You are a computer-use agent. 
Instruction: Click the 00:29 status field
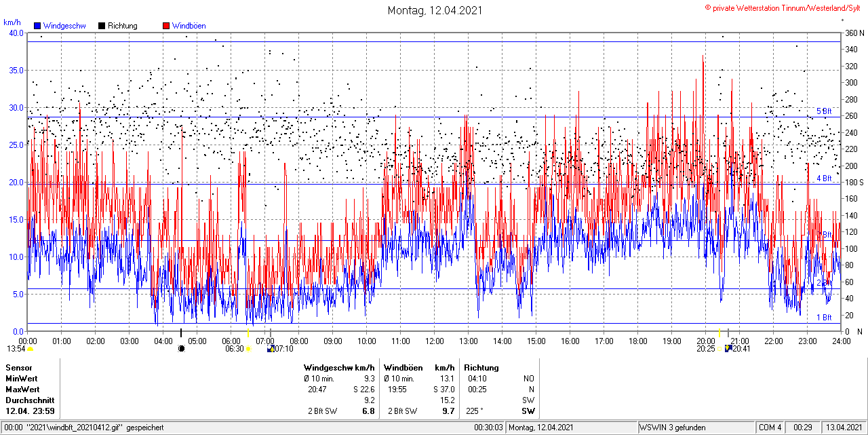[803, 428]
